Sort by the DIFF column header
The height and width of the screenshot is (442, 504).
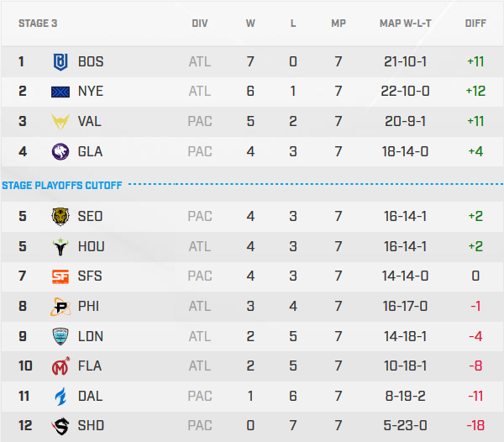point(475,23)
